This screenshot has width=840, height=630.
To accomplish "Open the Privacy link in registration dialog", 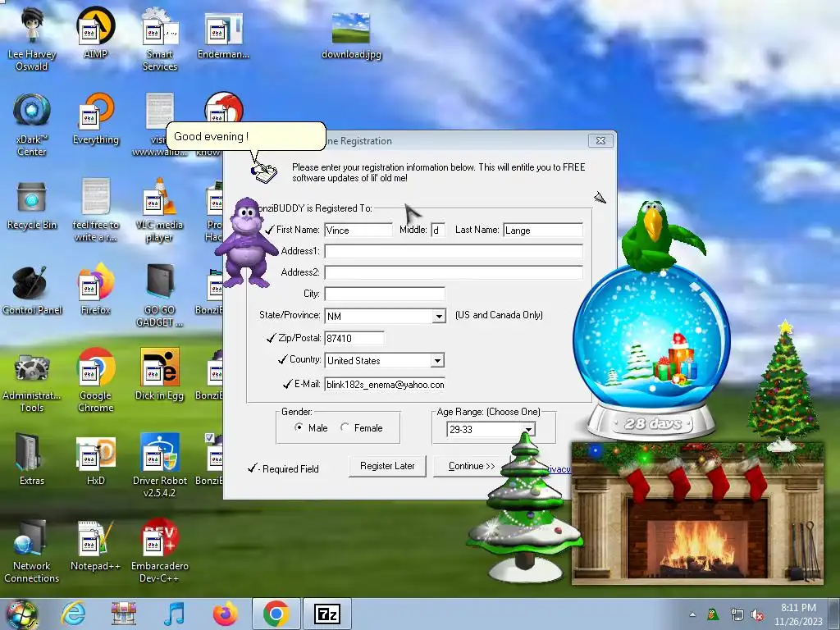I will click(x=559, y=469).
